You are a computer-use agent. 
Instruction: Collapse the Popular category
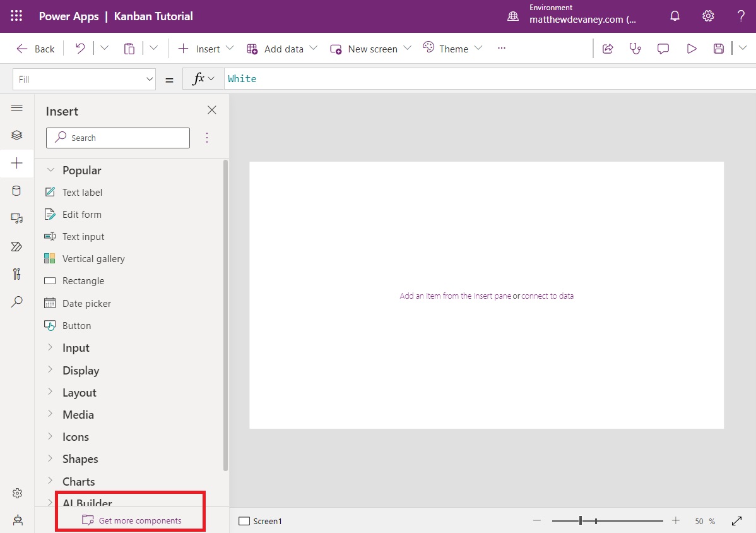tap(50, 171)
